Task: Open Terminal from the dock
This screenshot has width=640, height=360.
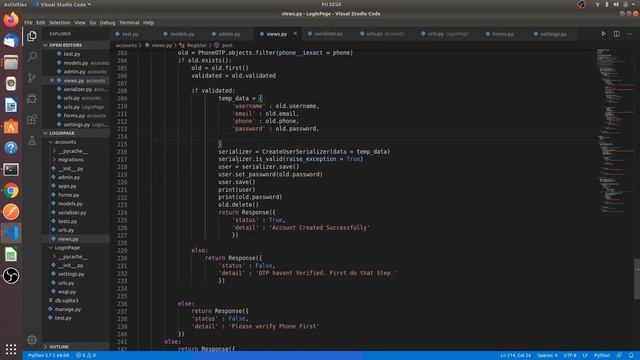Action: 11,169
